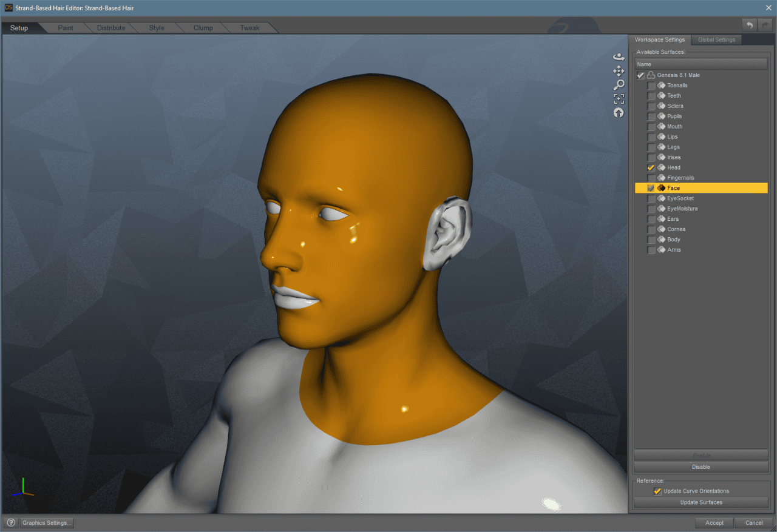Reset the view with the home icon

(619, 112)
